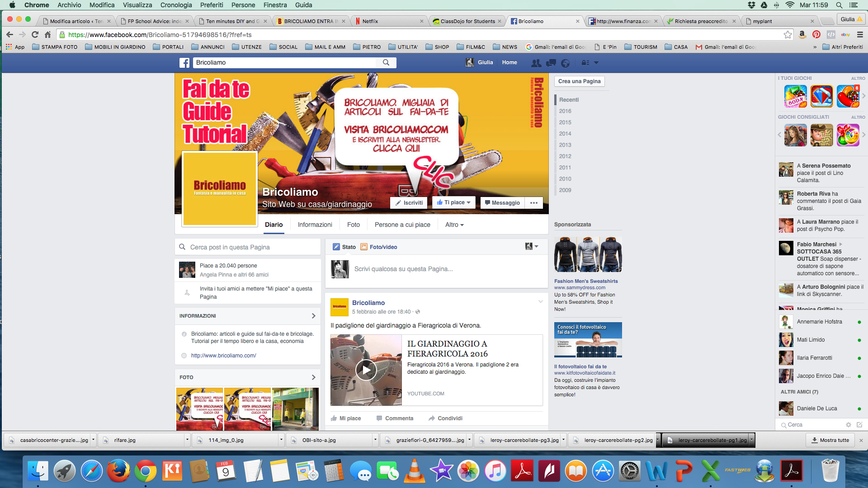Expand the Altro tab dropdown
Screen dimensions: 868x488
pos(454,225)
